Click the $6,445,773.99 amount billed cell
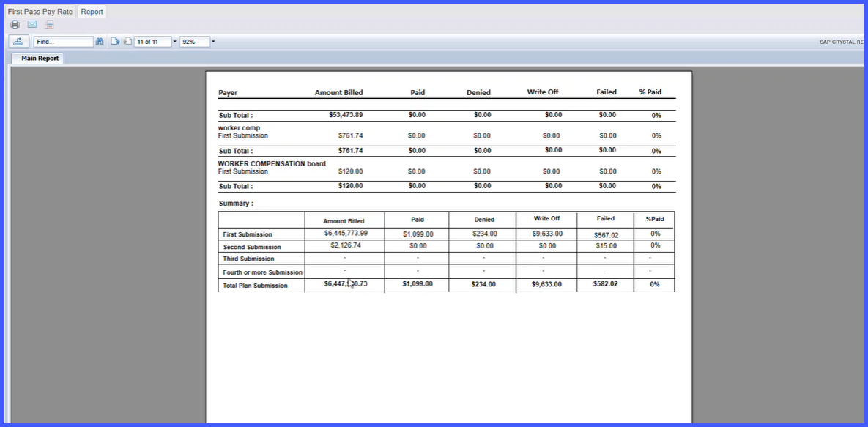 point(346,233)
